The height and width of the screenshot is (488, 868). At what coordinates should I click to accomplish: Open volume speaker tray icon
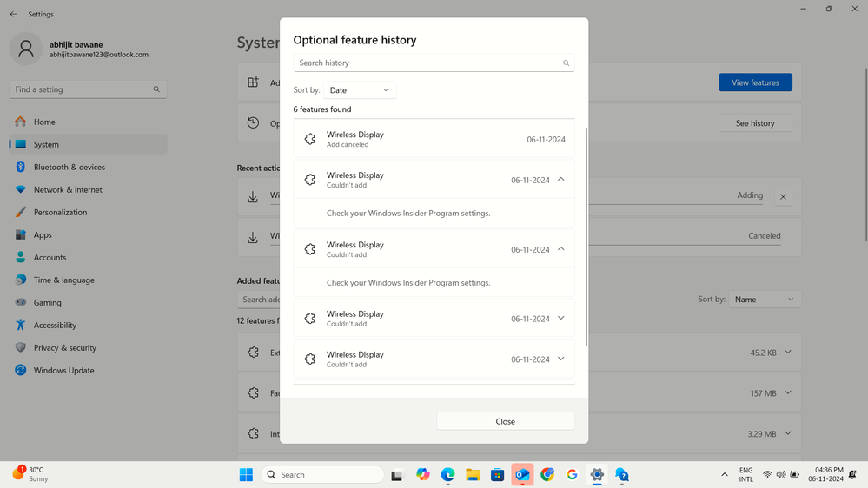(x=781, y=475)
